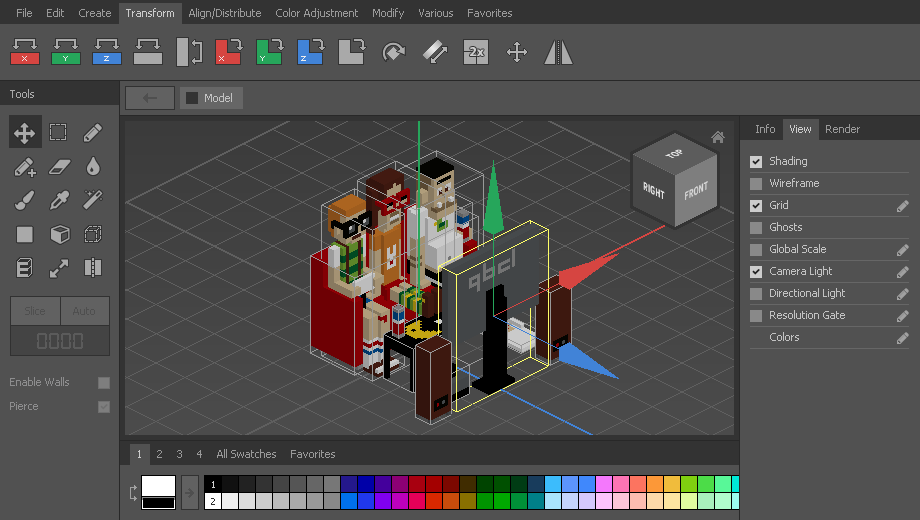The image size is (920, 520).
Task: Click the FRONT face of the view cube
Action: tap(696, 191)
